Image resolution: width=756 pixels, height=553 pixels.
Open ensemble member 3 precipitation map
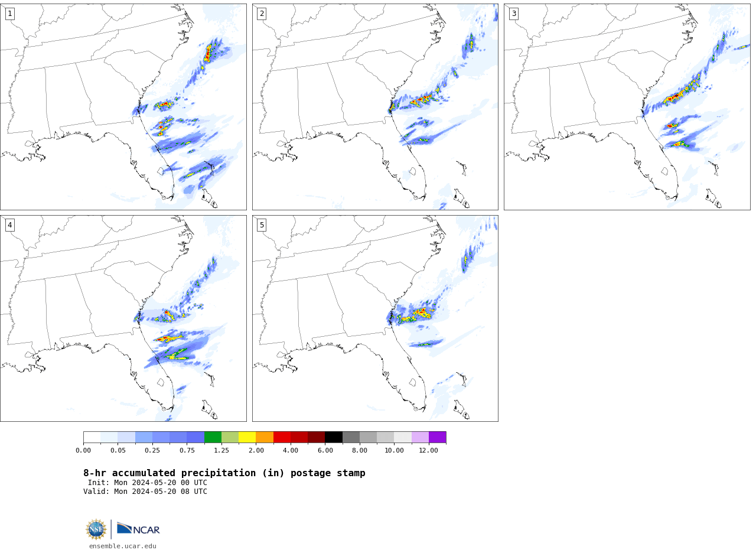627,107
